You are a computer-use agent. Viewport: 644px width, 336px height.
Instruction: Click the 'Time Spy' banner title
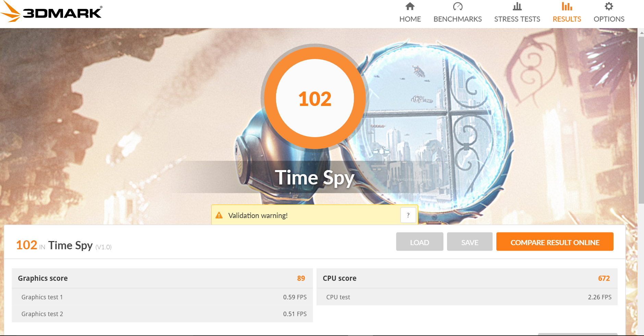(x=314, y=178)
